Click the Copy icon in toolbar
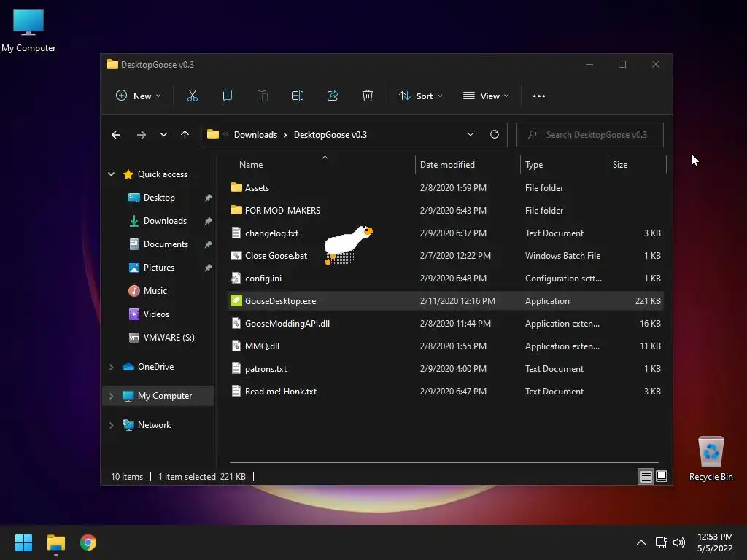This screenshot has height=560, width=747. [x=228, y=96]
